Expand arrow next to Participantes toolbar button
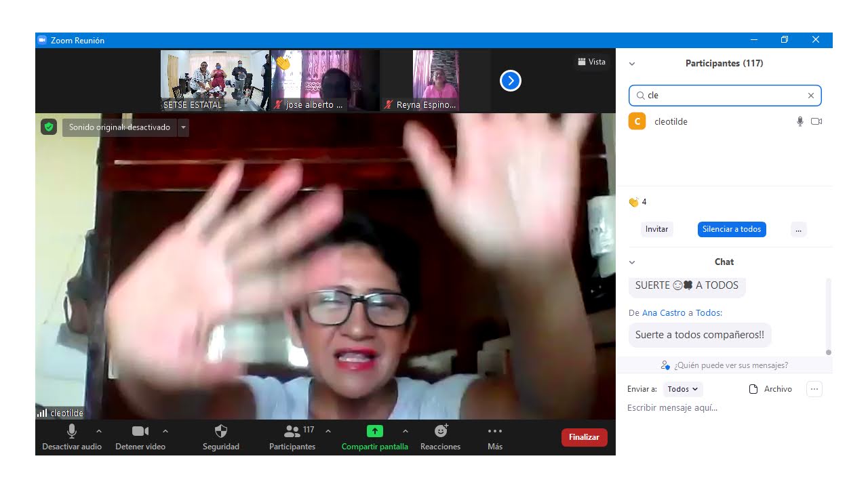This screenshot has width=868, height=488. pyautogui.click(x=328, y=431)
